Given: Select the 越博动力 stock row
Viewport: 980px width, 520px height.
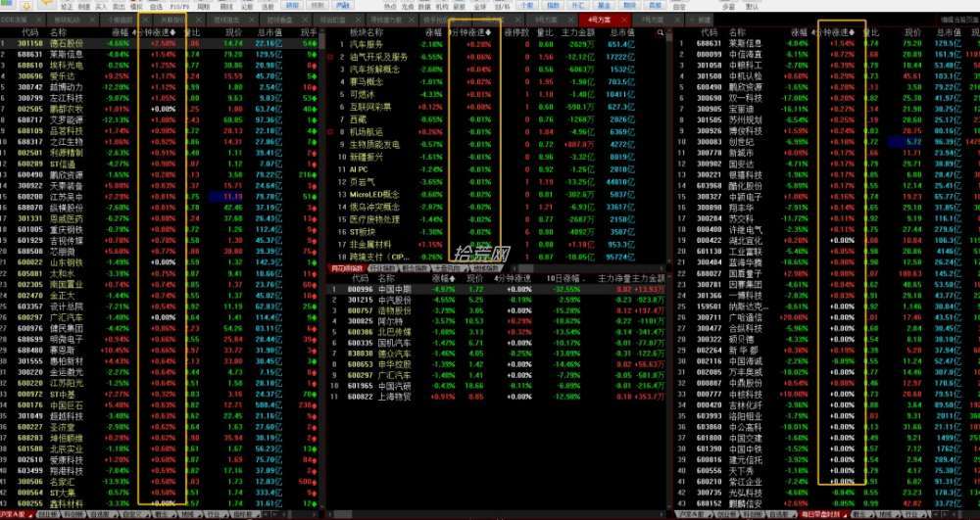Looking at the screenshot, I should pyautogui.click(x=160, y=87).
